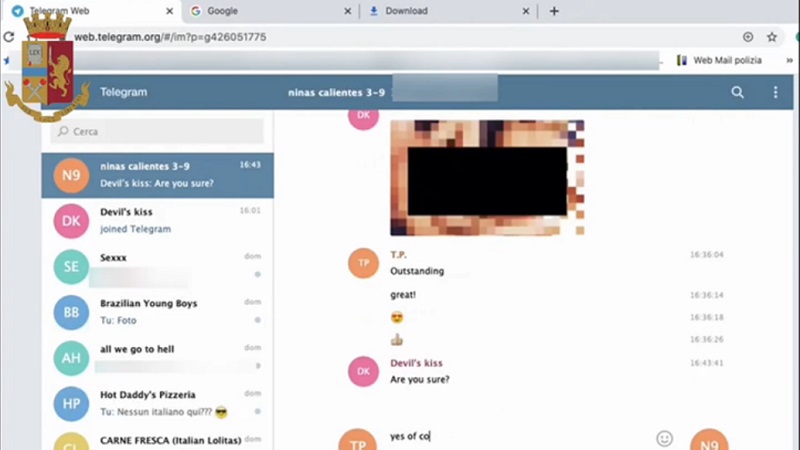800x450 pixels.
Task: Click the zoom icon in address bar
Action: [x=748, y=37]
